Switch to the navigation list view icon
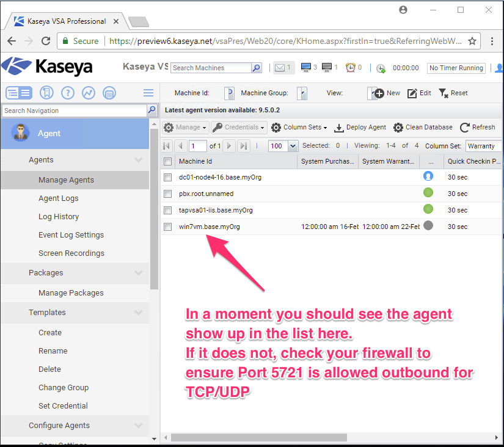The height and width of the screenshot is (447, 504). click(x=19, y=93)
